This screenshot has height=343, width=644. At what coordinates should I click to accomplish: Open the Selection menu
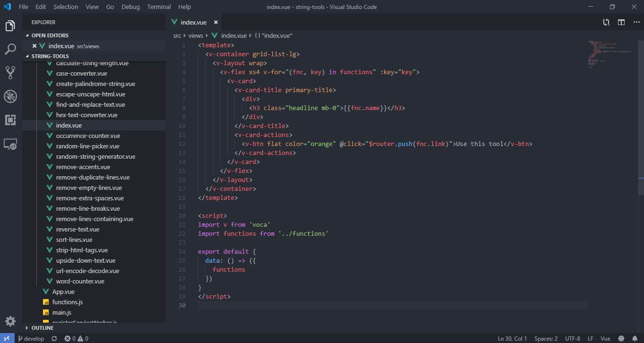tap(66, 7)
